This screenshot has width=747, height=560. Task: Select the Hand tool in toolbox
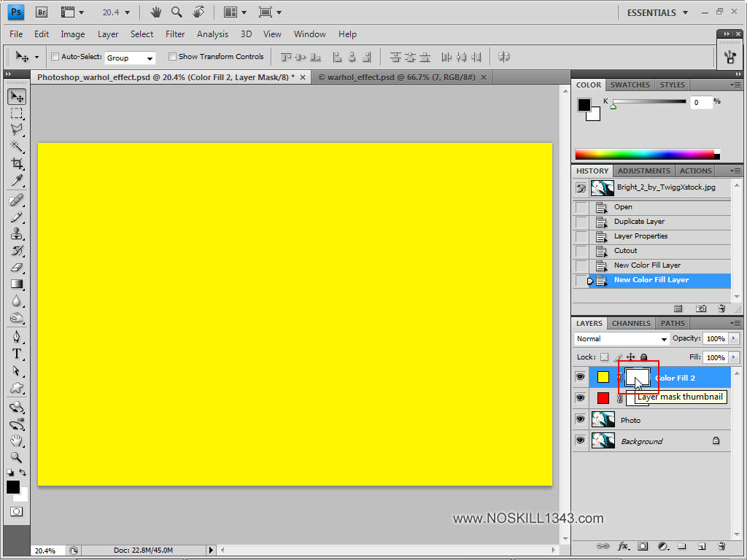pyautogui.click(x=17, y=440)
